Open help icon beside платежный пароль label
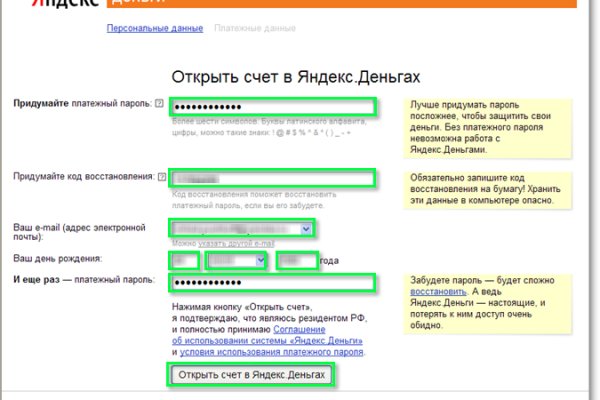 pyautogui.click(x=160, y=104)
